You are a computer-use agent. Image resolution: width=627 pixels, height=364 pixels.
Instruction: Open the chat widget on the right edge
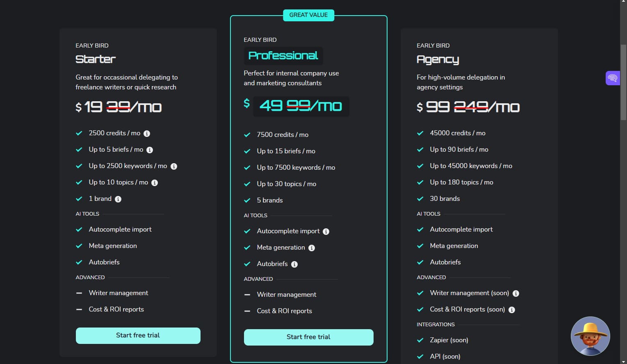coord(612,78)
